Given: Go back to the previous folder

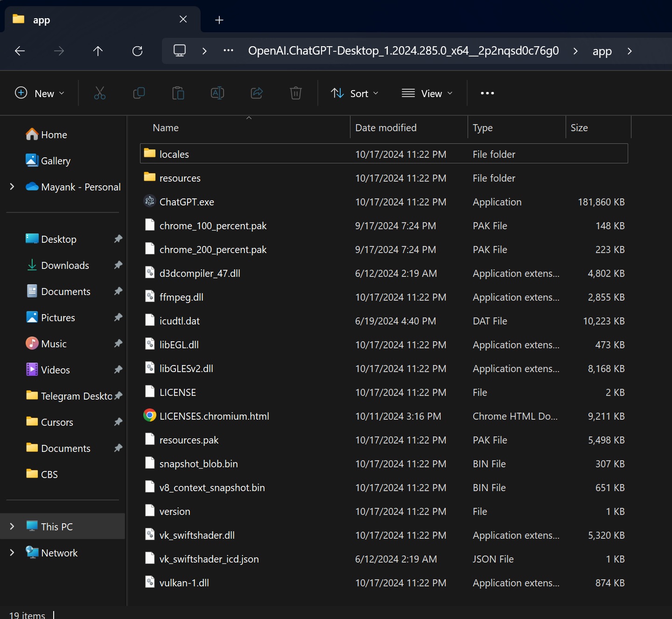Looking at the screenshot, I should pyautogui.click(x=20, y=51).
